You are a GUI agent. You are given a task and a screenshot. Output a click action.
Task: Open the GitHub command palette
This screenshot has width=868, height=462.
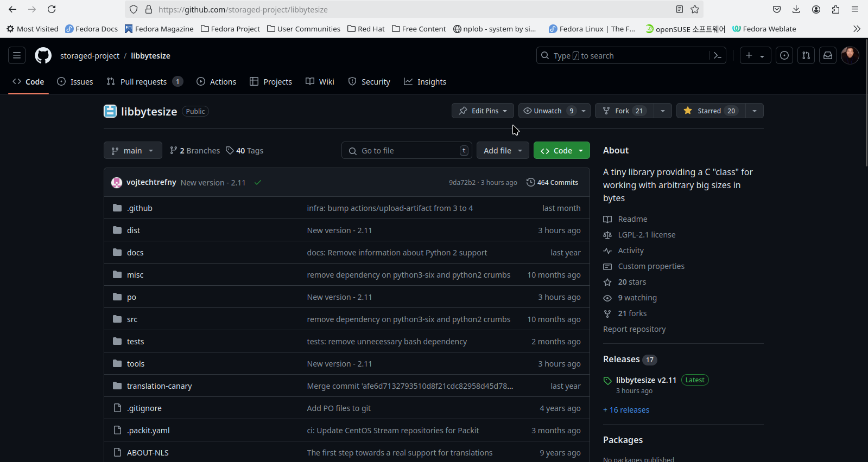tap(718, 55)
